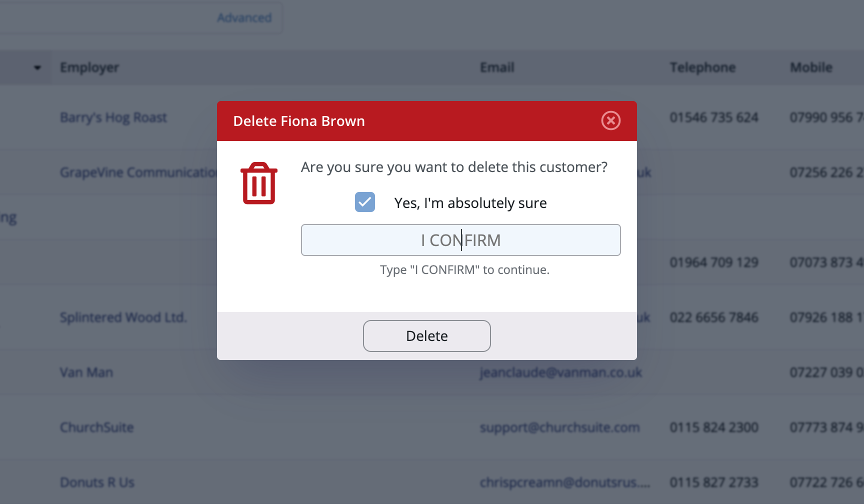This screenshot has width=864, height=504.
Task: Open Donuts R Us employer link
Action: coord(97,482)
